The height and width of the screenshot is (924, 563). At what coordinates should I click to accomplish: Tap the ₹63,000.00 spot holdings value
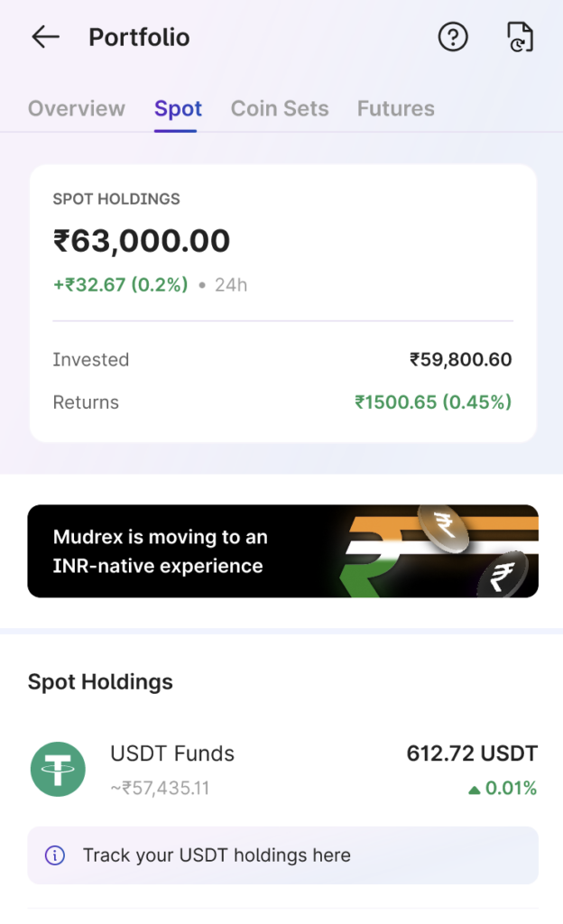[142, 241]
